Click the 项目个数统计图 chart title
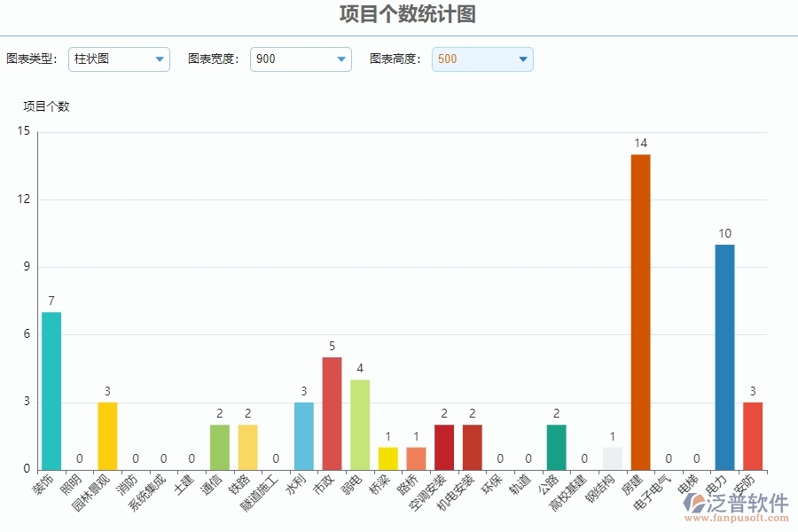This screenshot has width=798, height=532. click(408, 14)
